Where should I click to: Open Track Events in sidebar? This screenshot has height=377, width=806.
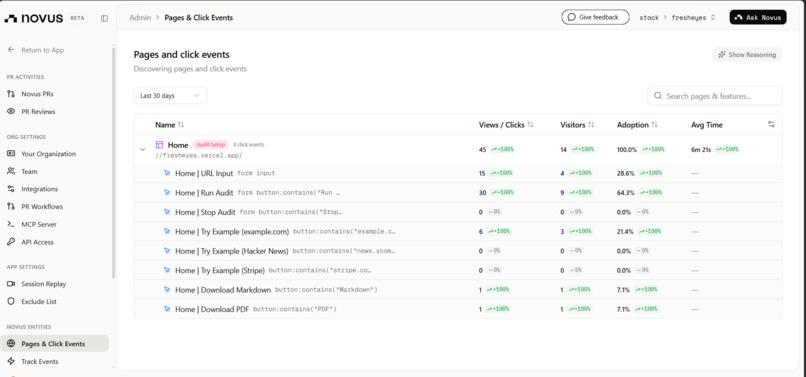[x=40, y=362]
